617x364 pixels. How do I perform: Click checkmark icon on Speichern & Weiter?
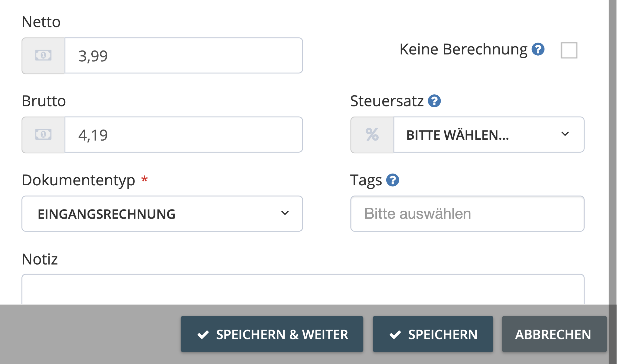(x=203, y=335)
